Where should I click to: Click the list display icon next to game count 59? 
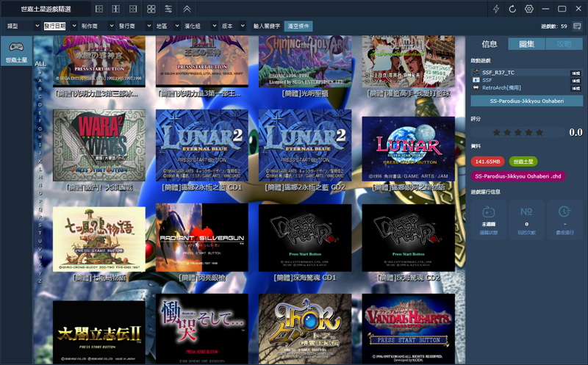click(577, 26)
